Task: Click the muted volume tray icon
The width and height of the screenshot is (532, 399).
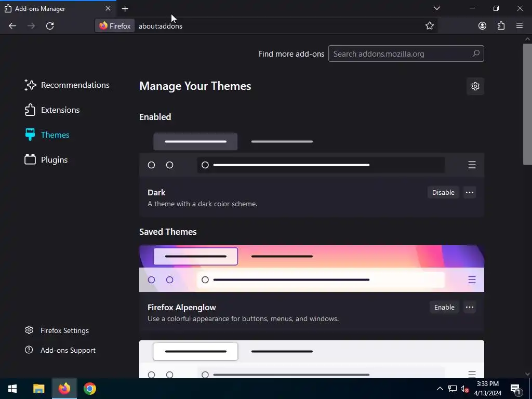Action: pos(464,389)
